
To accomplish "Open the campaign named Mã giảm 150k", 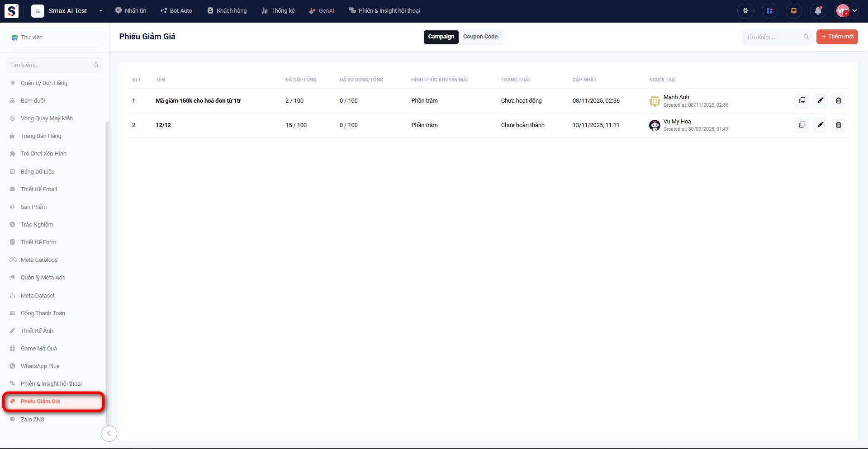I will pyautogui.click(x=198, y=101).
